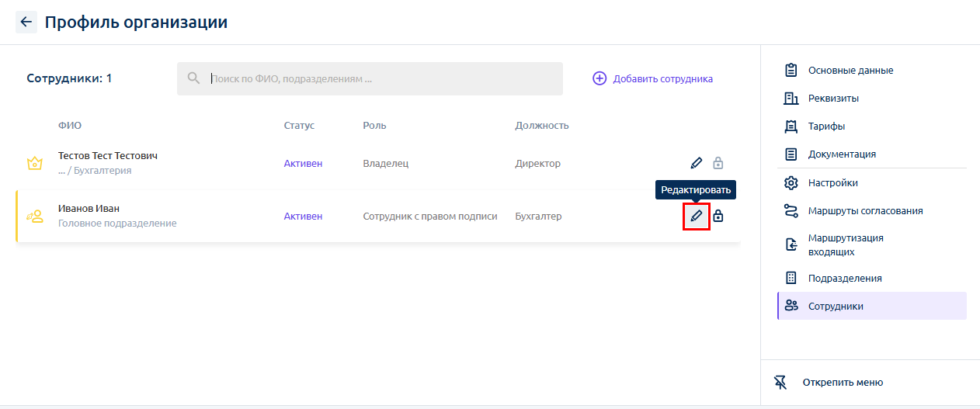Click the name Иванов Иван
This screenshot has width=980, height=409.
pyautogui.click(x=89, y=208)
